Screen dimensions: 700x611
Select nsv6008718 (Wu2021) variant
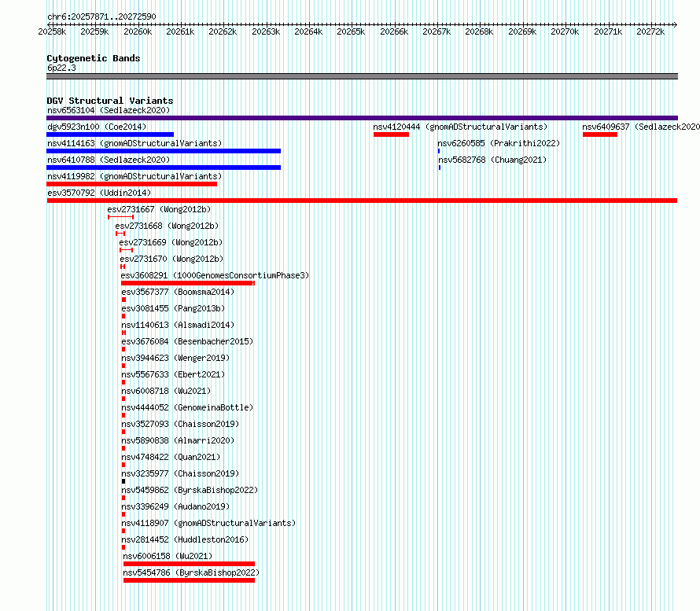[166, 391]
